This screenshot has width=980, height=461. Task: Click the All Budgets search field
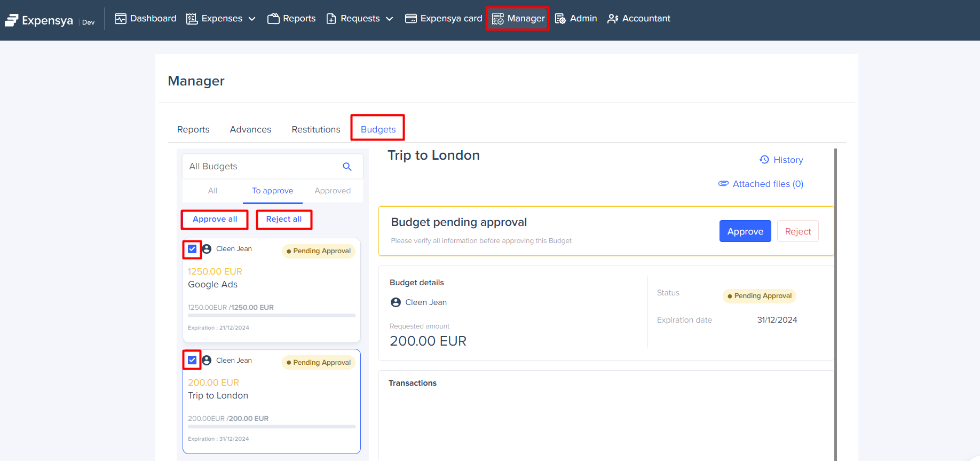coord(262,167)
